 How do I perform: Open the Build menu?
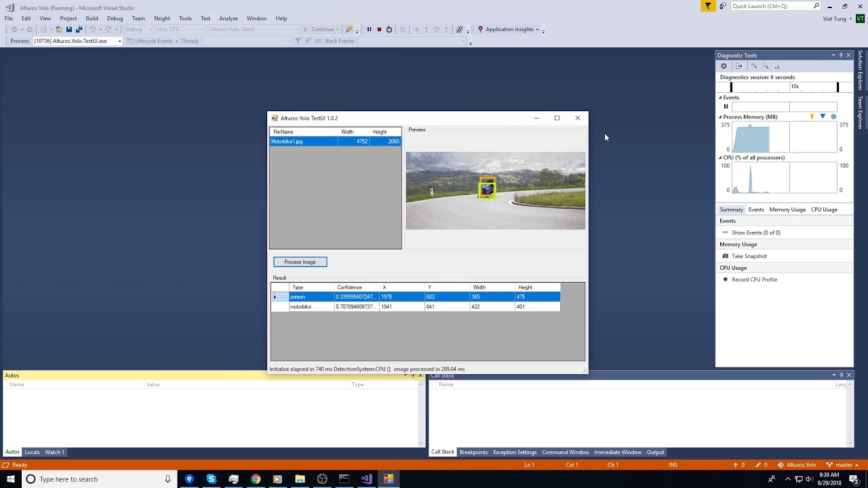pyautogui.click(x=92, y=18)
